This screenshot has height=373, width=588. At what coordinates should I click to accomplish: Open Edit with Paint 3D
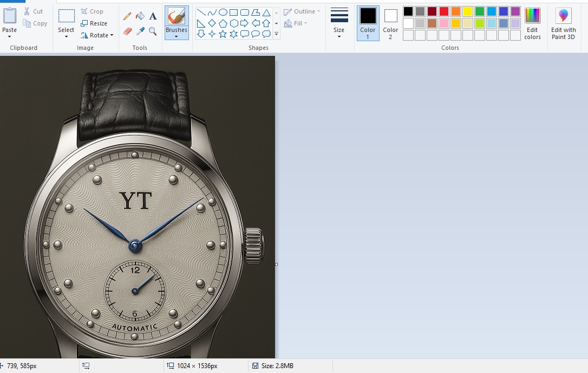[563, 24]
